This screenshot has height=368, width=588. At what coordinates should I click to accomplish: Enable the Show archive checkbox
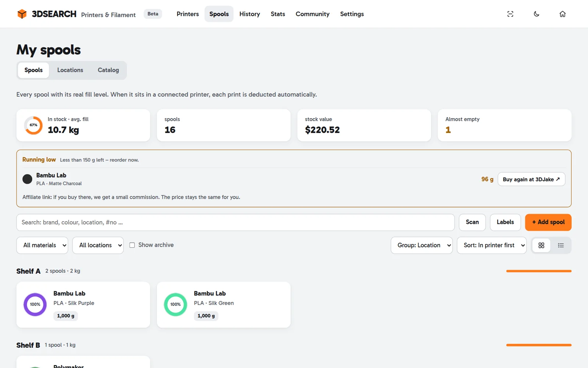(132, 245)
